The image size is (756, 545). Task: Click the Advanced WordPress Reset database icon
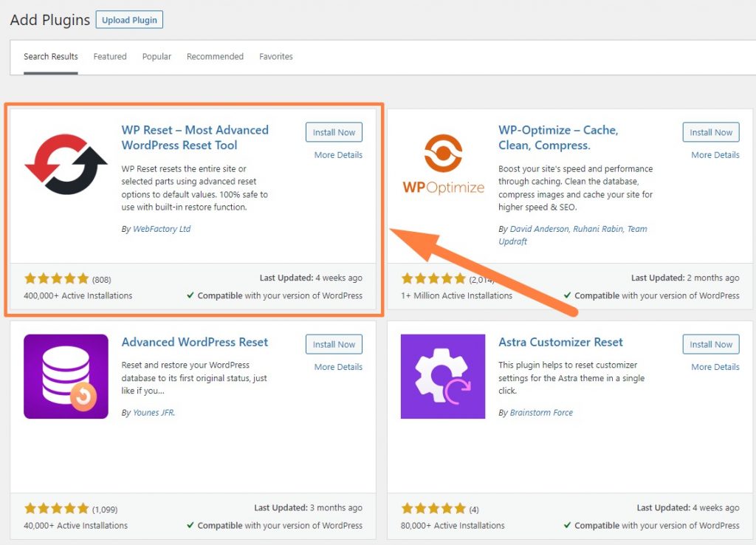point(66,376)
